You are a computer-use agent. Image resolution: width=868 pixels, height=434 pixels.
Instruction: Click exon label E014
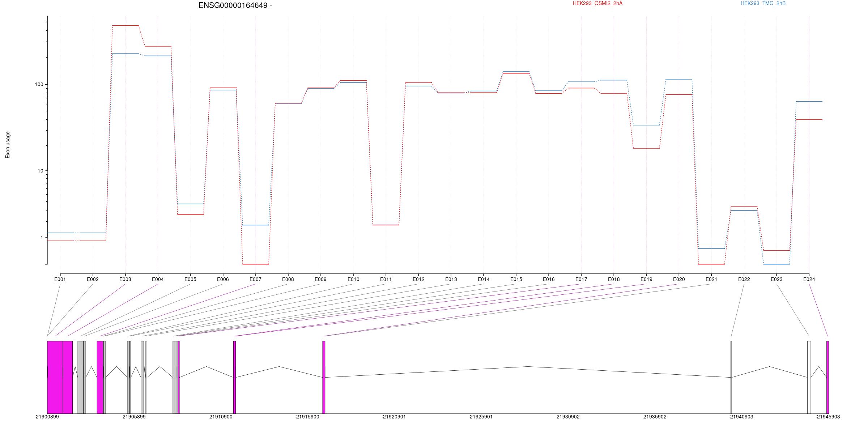484,279
